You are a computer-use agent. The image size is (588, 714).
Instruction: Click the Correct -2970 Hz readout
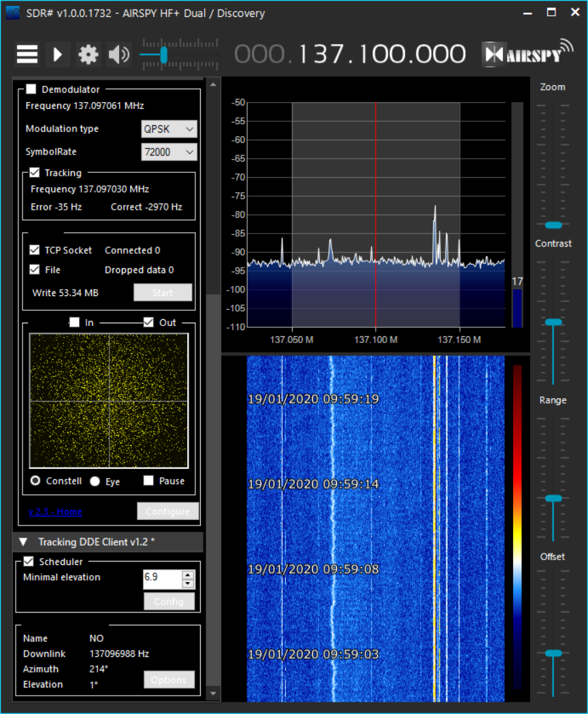146,207
